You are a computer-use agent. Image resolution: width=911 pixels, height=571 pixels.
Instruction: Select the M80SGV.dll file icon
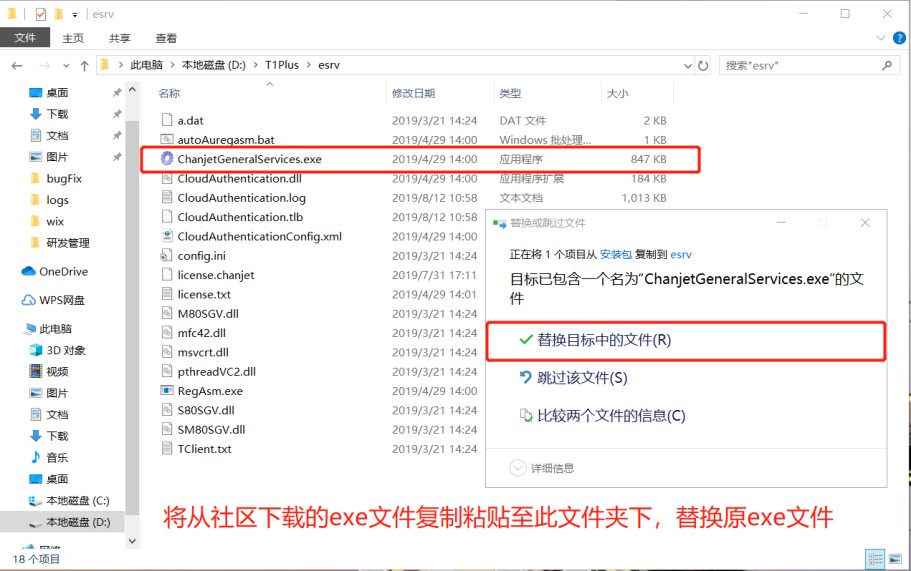pyautogui.click(x=167, y=313)
